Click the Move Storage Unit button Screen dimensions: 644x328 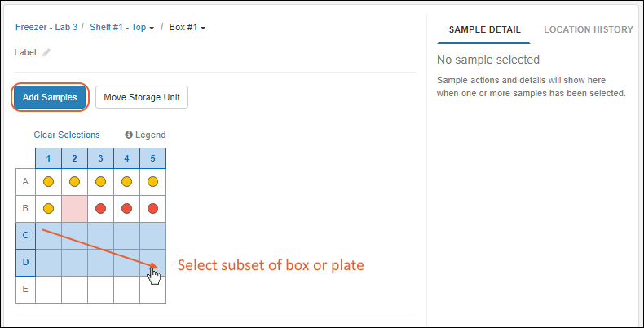pos(142,97)
